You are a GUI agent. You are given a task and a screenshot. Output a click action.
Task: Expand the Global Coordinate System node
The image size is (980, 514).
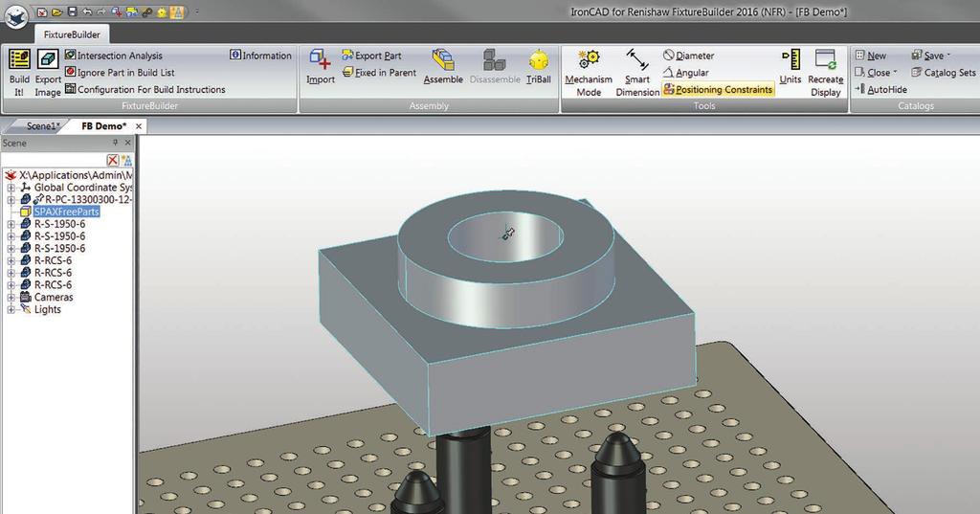[x=11, y=188]
